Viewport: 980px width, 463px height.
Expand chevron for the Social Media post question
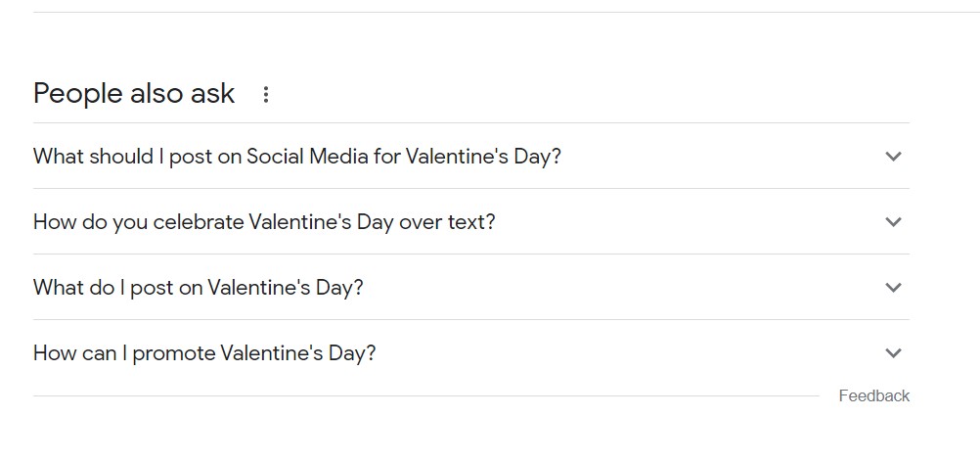tap(892, 157)
